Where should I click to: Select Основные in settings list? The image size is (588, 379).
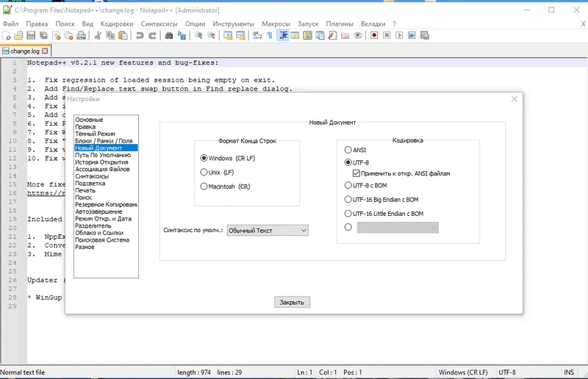point(89,120)
